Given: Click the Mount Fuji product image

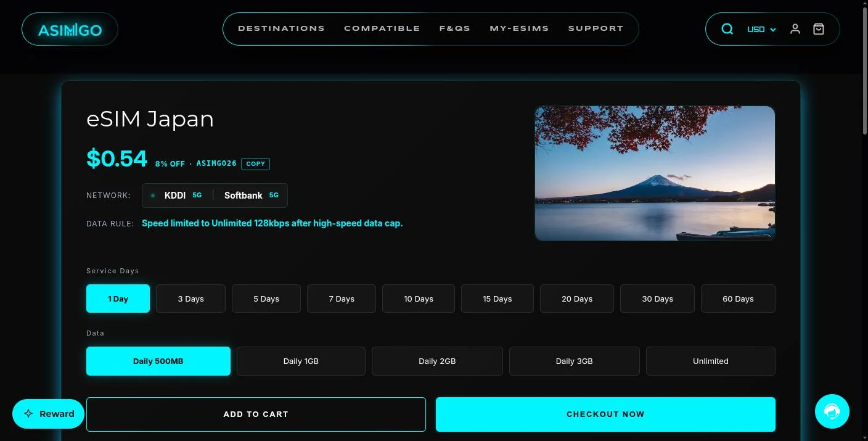Looking at the screenshot, I should point(655,173).
